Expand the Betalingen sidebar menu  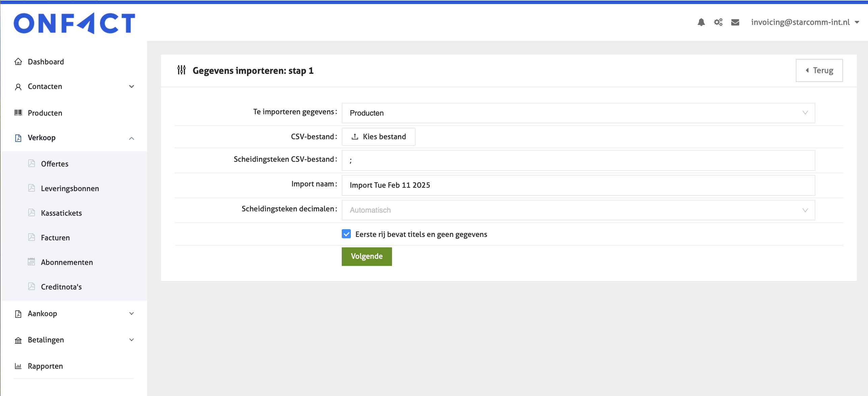point(132,340)
